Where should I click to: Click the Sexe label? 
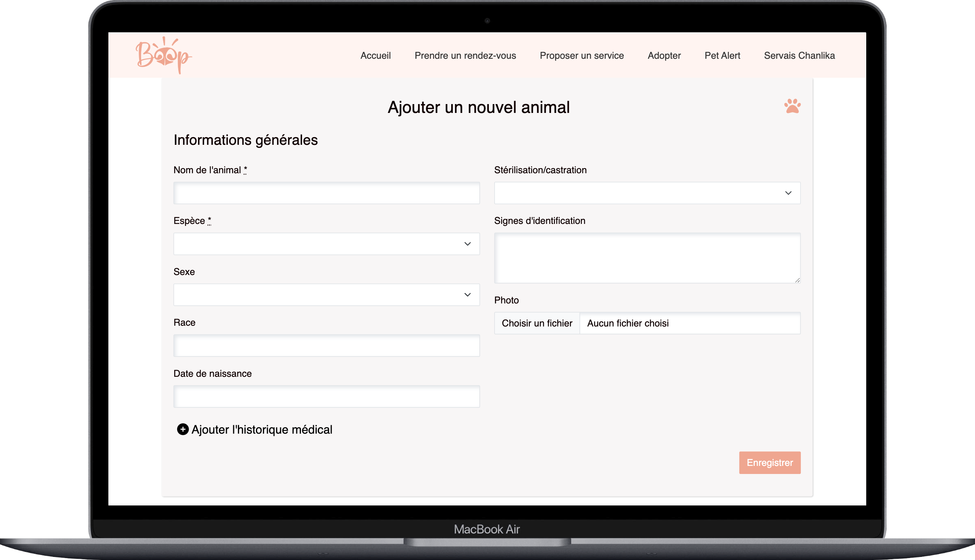tap(184, 272)
